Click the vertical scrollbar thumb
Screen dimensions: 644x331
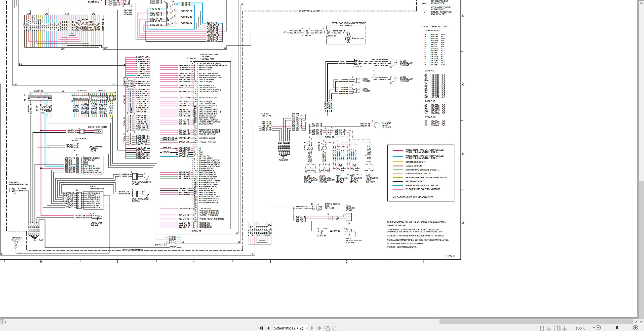tap(641, 250)
